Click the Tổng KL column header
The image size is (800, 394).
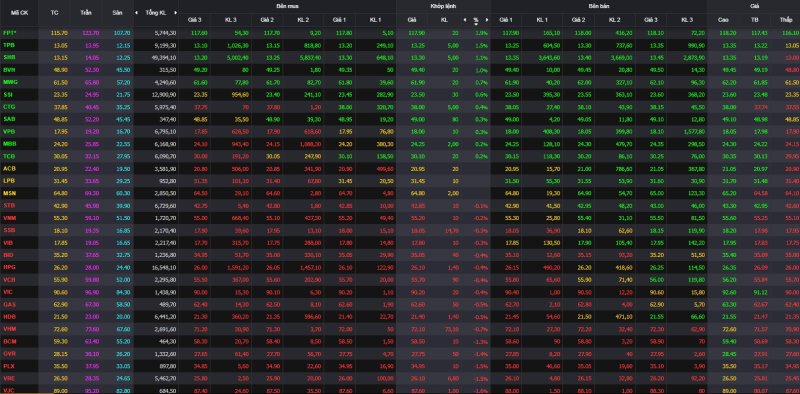tap(156, 12)
